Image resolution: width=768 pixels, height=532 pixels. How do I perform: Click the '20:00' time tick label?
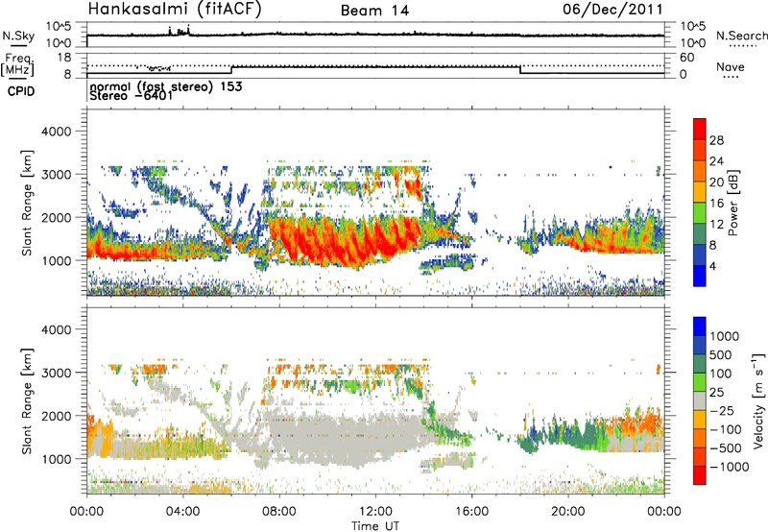point(568,512)
